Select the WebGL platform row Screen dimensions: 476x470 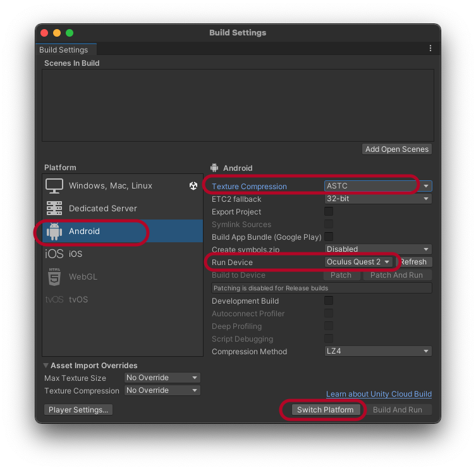[x=123, y=276]
